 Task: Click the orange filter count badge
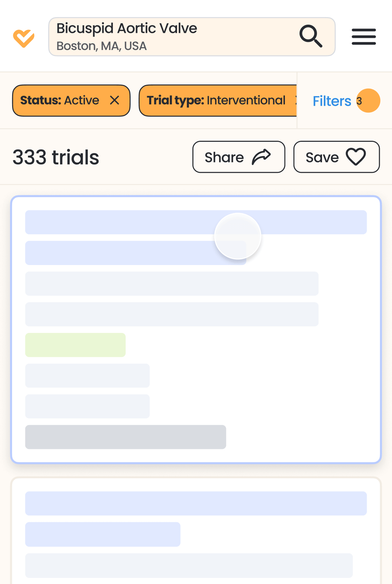[x=368, y=101]
